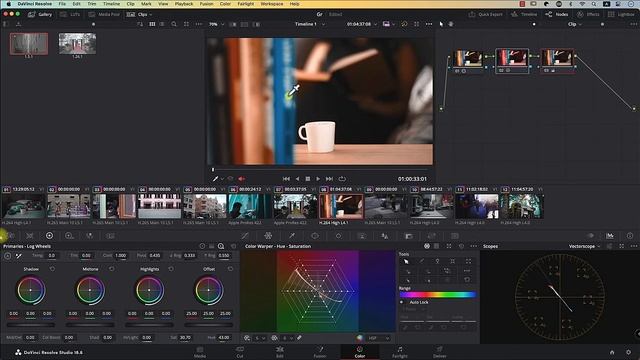Open the Color Warper palette icon
Image resolution: width=640 pixels, height=360 pixels.
pos(268,236)
